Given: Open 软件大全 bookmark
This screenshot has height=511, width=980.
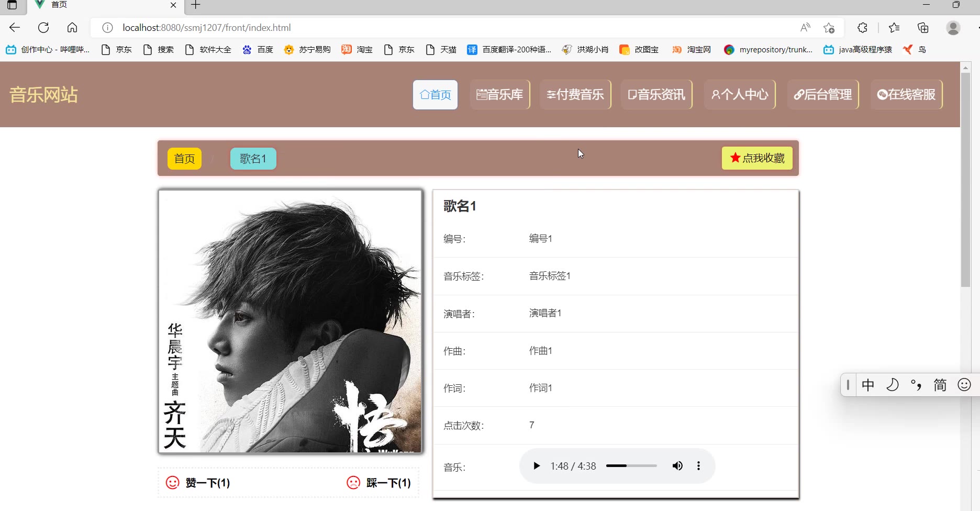Looking at the screenshot, I should click(x=208, y=50).
